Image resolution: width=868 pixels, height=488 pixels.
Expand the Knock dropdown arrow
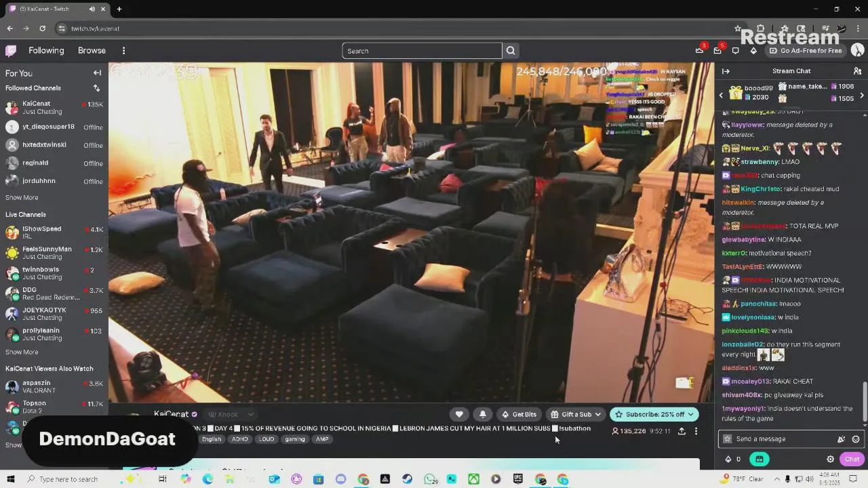pos(250,414)
